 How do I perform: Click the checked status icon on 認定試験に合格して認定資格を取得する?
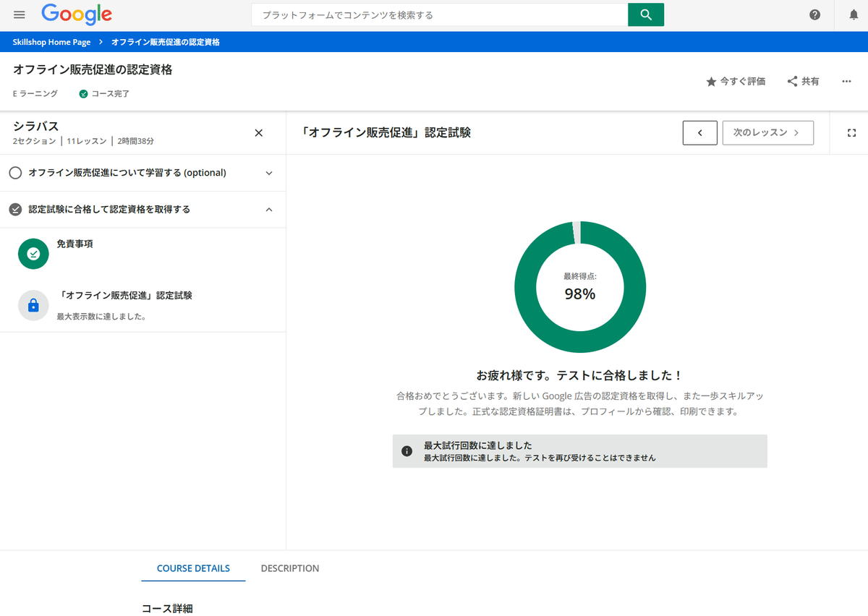(x=15, y=209)
